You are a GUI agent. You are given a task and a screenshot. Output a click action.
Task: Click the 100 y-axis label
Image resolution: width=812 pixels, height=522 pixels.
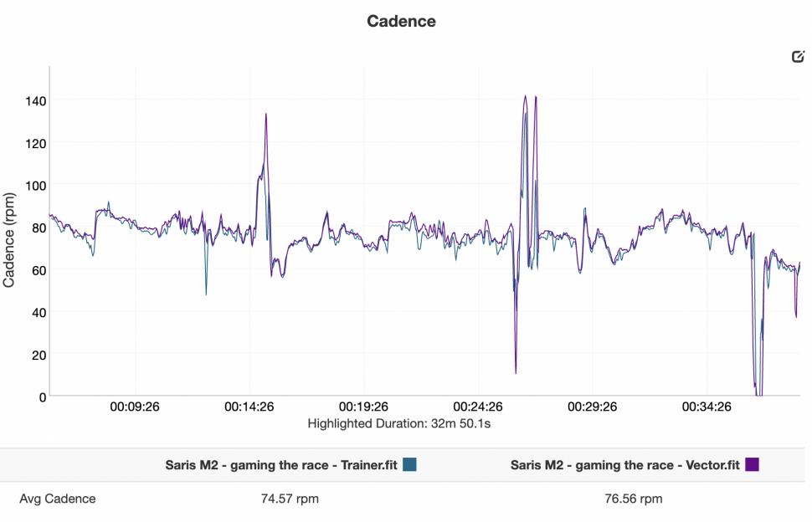(36, 186)
